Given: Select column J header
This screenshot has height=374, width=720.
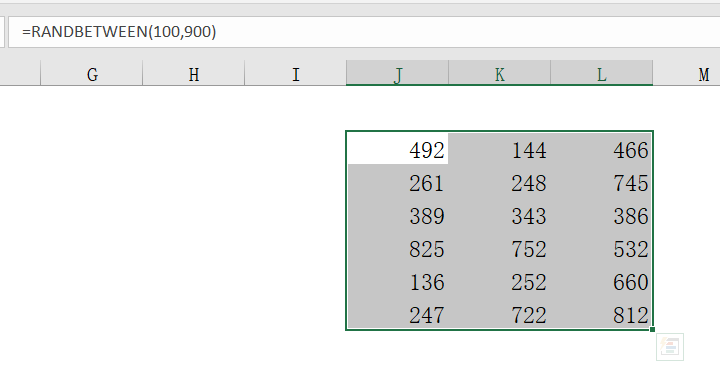Looking at the screenshot, I should [x=398, y=74].
